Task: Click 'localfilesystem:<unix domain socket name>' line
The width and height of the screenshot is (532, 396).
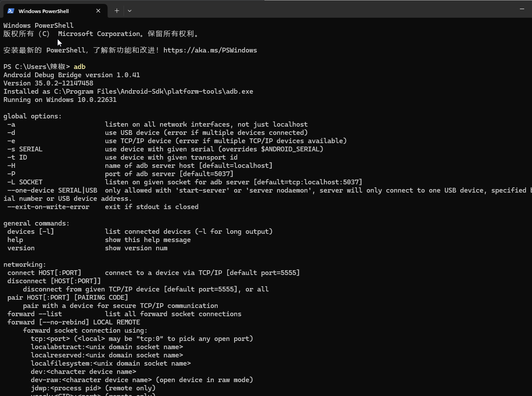Action: (x=111, y=363)
